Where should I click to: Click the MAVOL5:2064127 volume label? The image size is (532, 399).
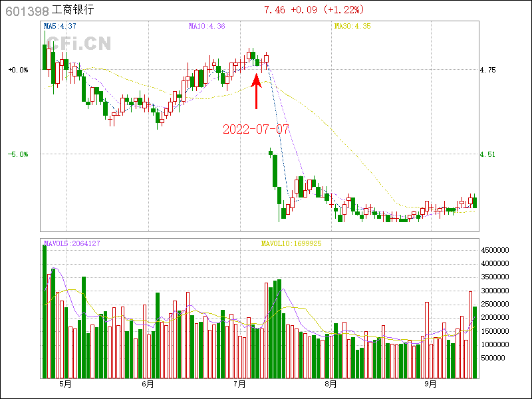72,243
